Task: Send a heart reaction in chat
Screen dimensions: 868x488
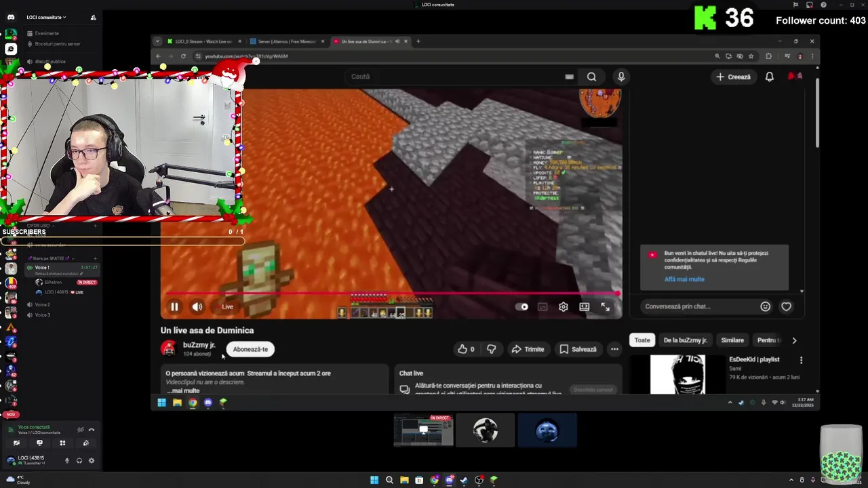Action: 786,306
